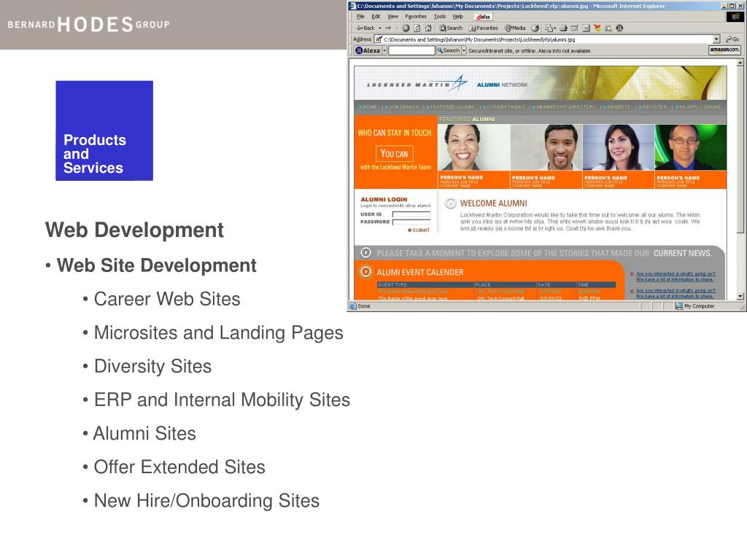
Task: Click the page icon in the address bar
Action: pyautogui.click(x=379, y=39)
